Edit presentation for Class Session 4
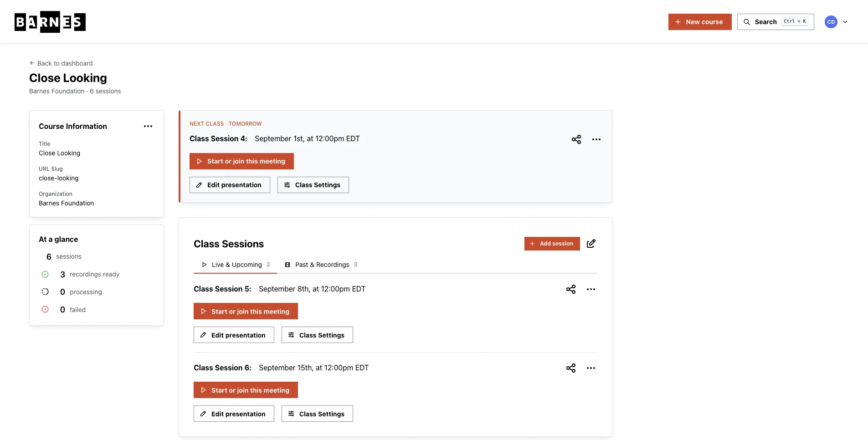The image size is (868, 440). (230, 185)
